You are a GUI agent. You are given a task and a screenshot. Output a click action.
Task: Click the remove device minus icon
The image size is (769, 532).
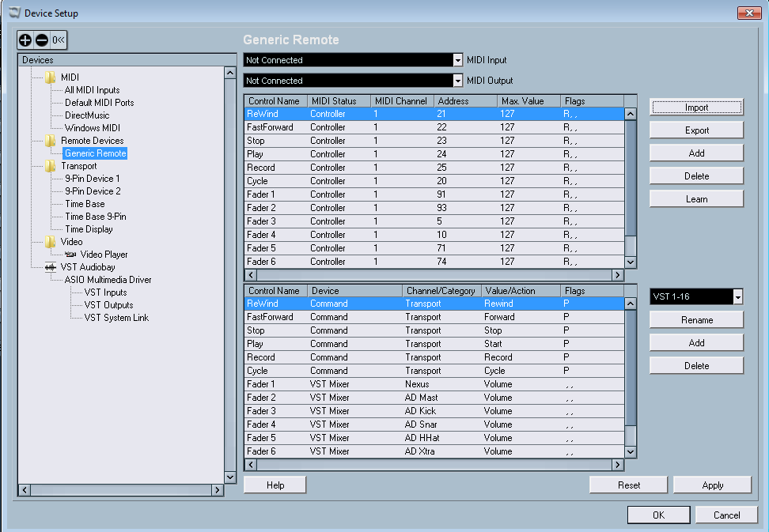click(x=41, y=40)
